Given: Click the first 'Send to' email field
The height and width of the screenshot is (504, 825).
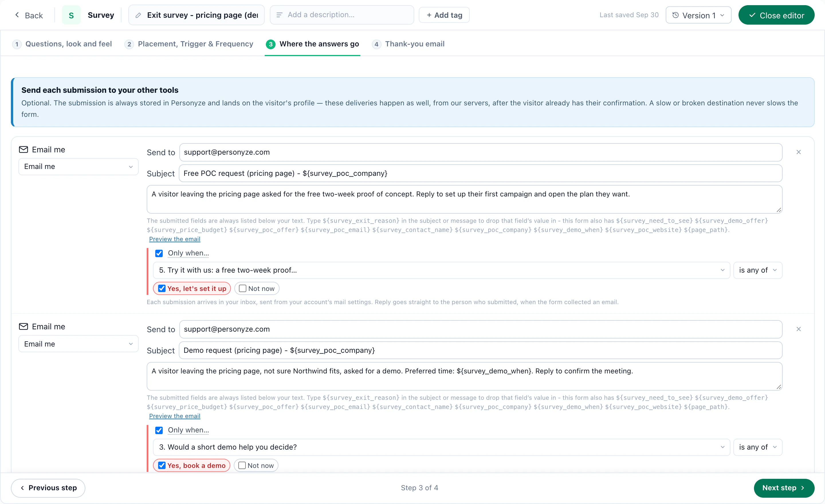Looking at the screenshot, I should [x=481, y=152].
